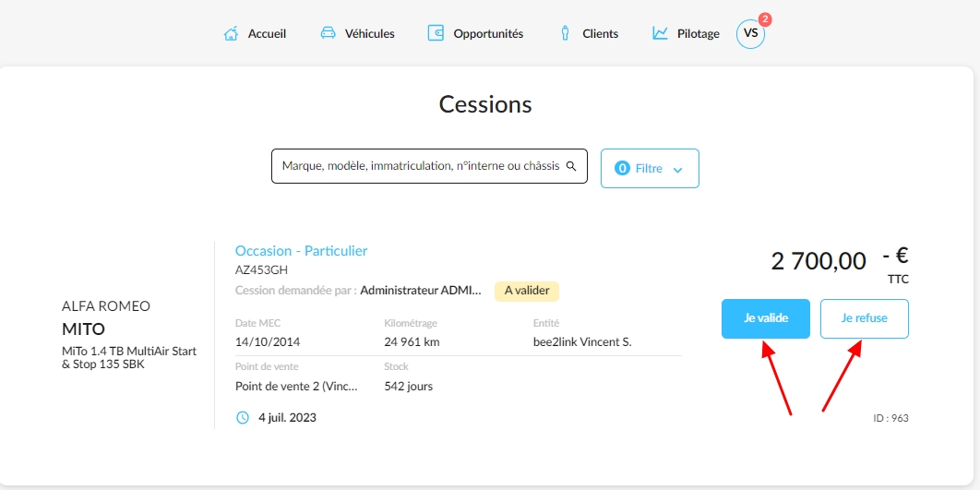Screen dimensions: 980x490
Task: Click the car icon beside Véhicules
Action: pos(329,33)
